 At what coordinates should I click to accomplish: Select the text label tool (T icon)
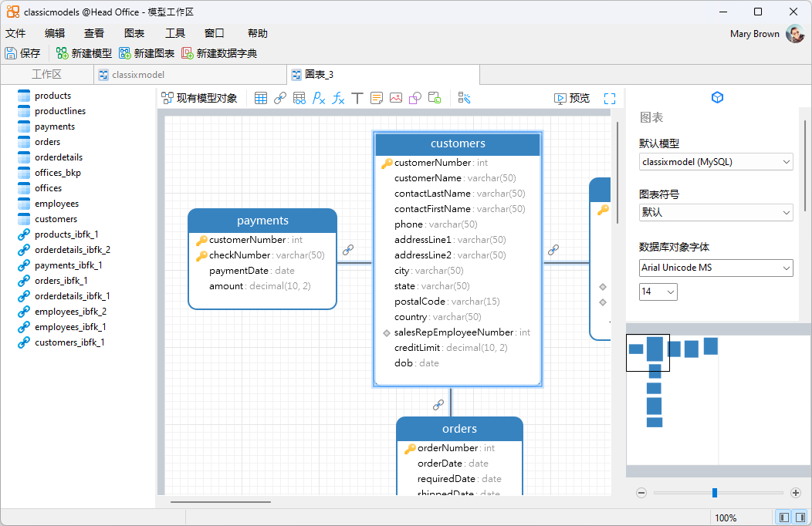point(357,98)
